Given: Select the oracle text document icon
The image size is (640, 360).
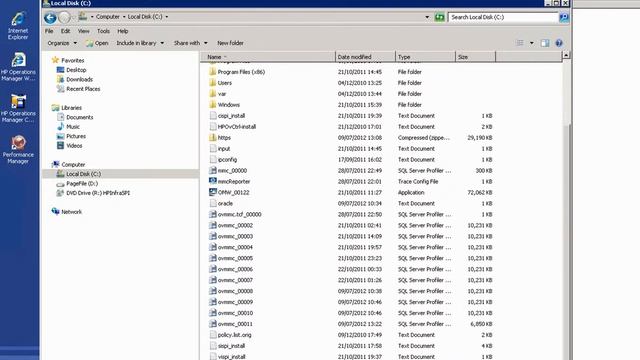Looking at the screenshot, I should click(x=213, y=203).
